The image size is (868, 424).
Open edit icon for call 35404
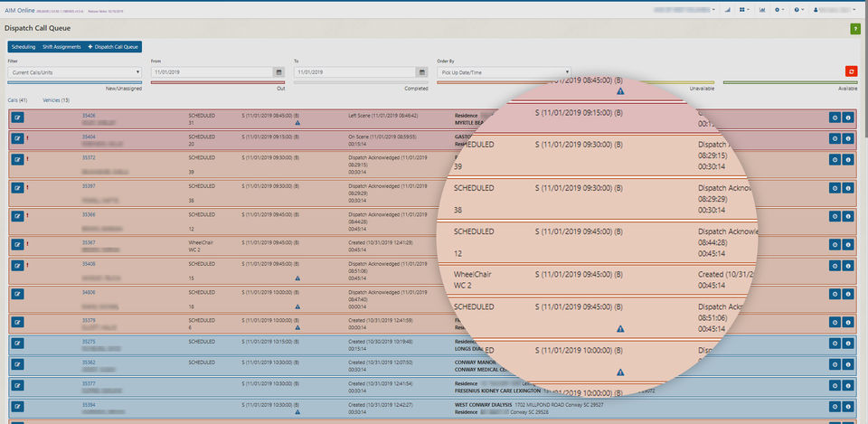pyautogui.click(x=18, y=138)
